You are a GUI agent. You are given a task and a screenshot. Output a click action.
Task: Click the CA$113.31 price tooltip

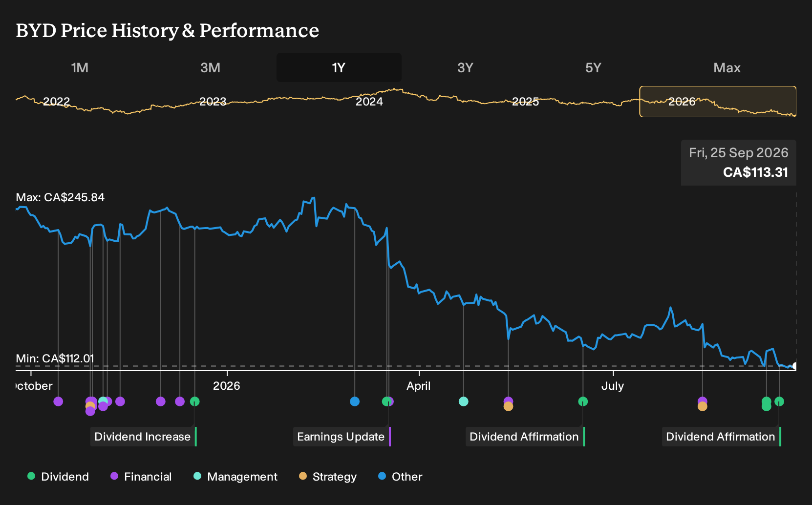739,163
